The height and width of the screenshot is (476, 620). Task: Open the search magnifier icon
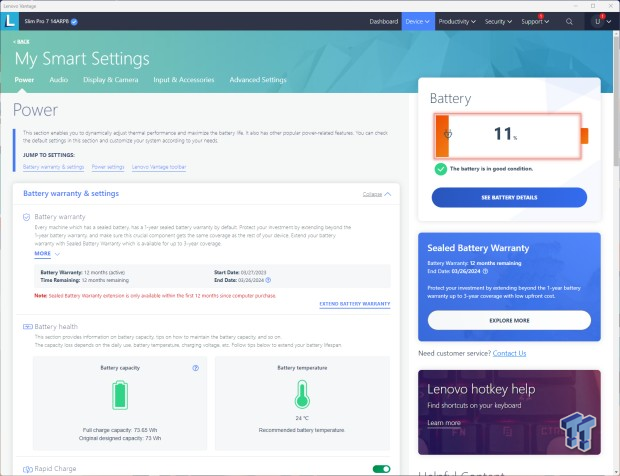569,22
